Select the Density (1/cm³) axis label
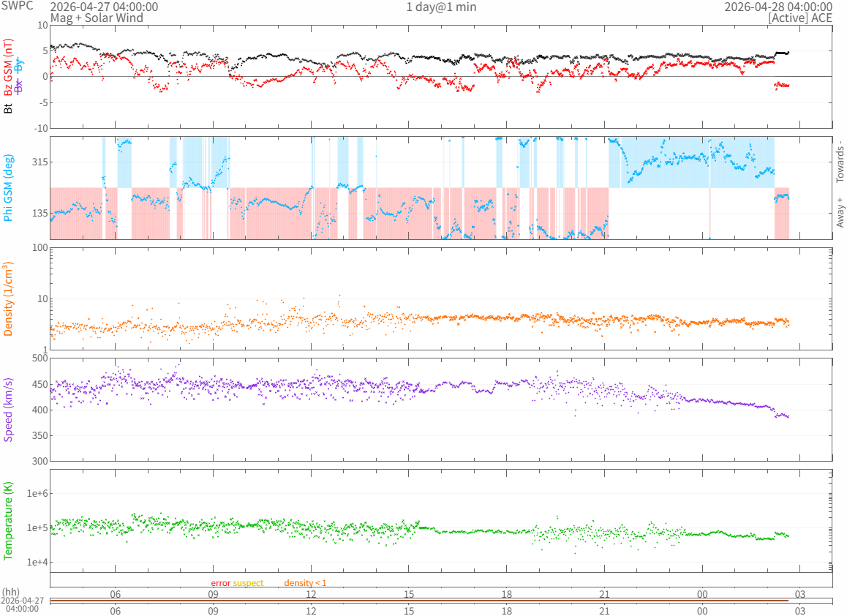The image size is (847, 616). click(9, 298)
